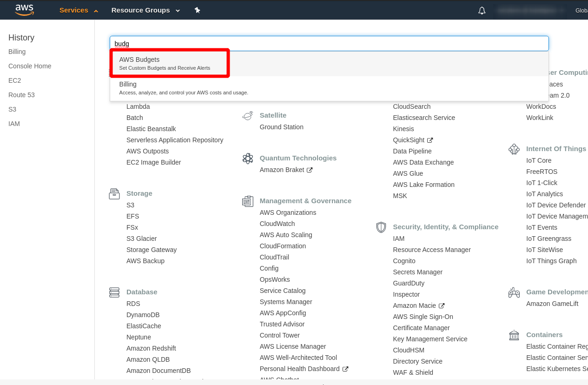Open Storage Gateway service
Screen dimensions: 588x385
click(152, 250)
